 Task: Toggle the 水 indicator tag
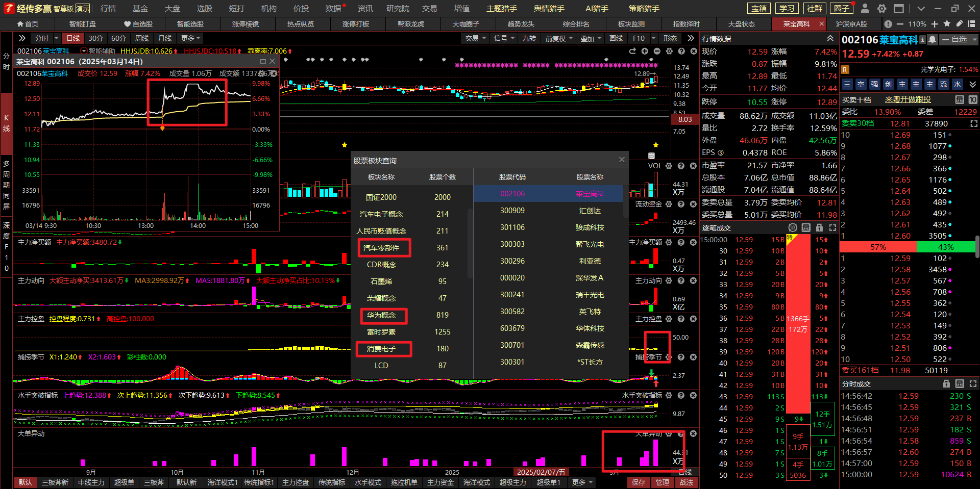tap(958, 84)
